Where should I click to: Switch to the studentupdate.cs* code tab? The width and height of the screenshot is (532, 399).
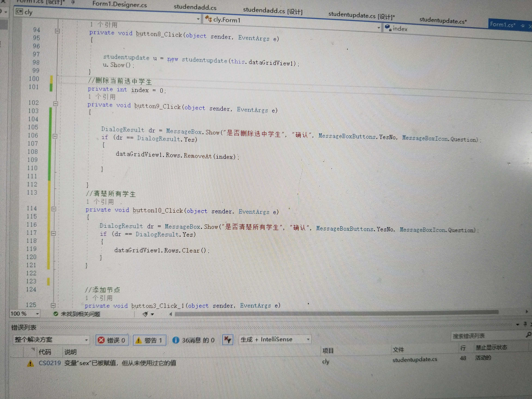pos(443,21)
